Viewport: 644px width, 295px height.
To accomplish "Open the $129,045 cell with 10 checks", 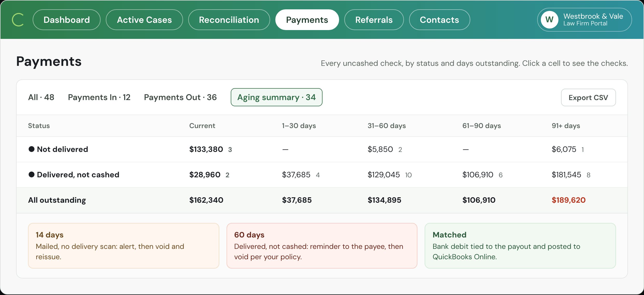I will pos(390,175).
